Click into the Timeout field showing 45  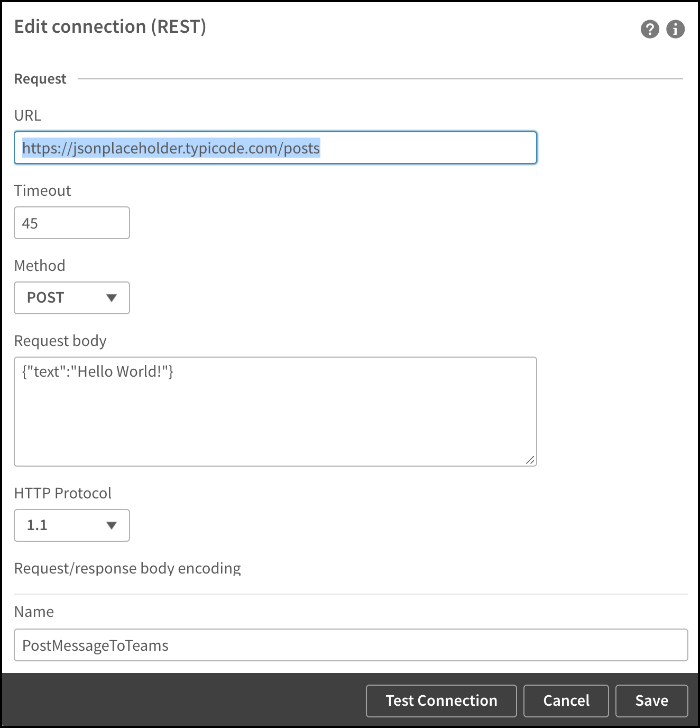(72, 223)
